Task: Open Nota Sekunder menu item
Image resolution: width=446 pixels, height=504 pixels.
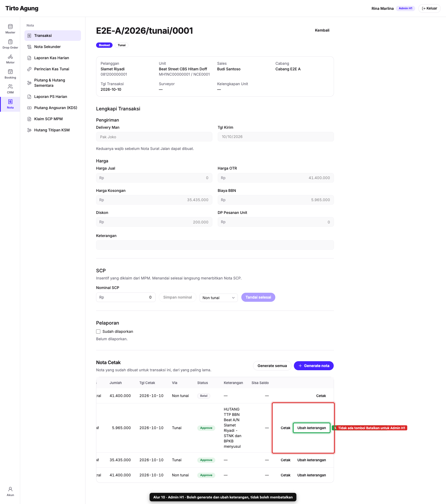Action: pos(53,47)
